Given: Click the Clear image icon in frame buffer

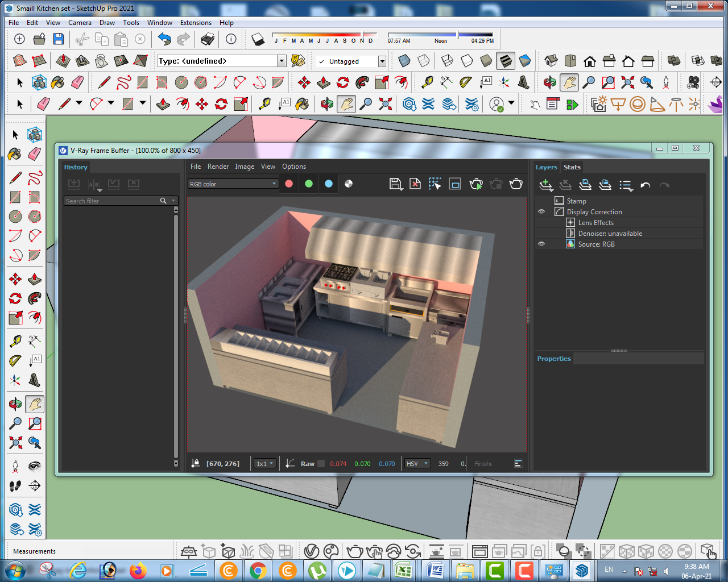Looking at the screenshot, I should [x=415, y=184].
